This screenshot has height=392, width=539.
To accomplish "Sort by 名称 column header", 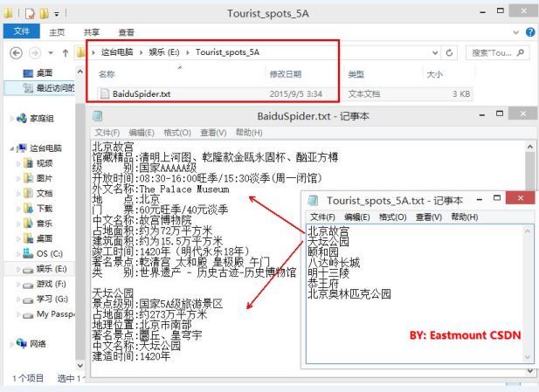I will tap(107, 74).
